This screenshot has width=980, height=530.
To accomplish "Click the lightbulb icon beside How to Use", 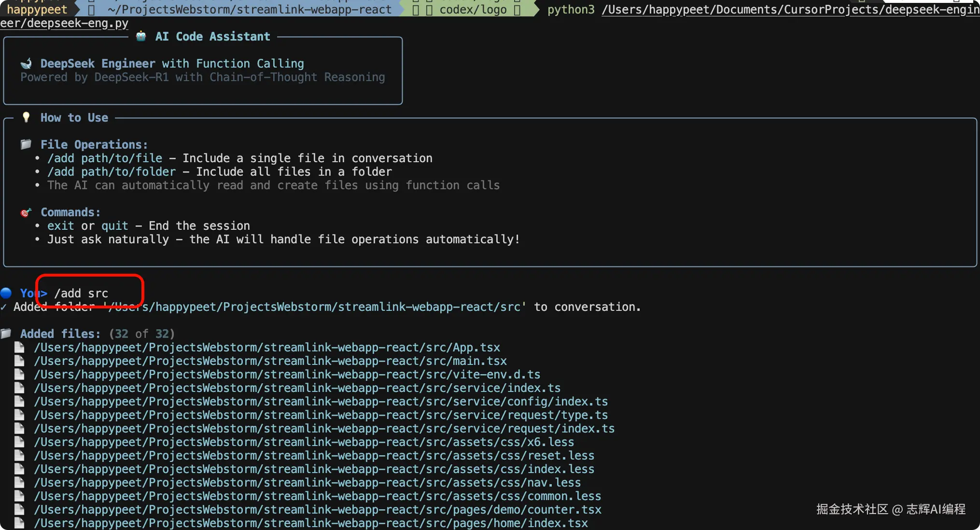I will point(26,117).
